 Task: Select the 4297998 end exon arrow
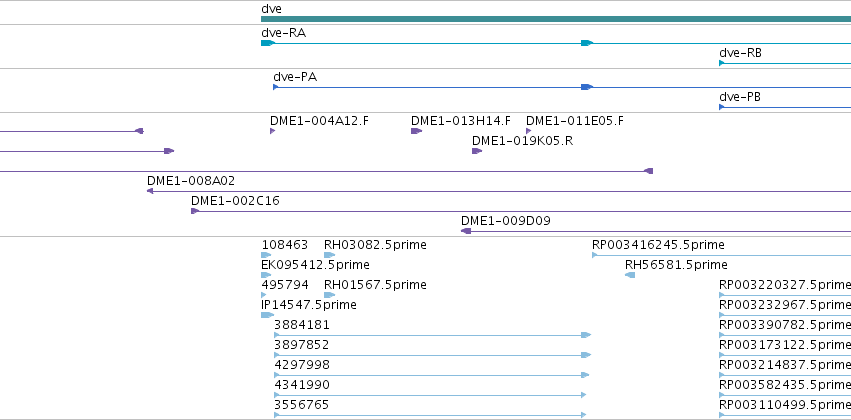point(585,375)
